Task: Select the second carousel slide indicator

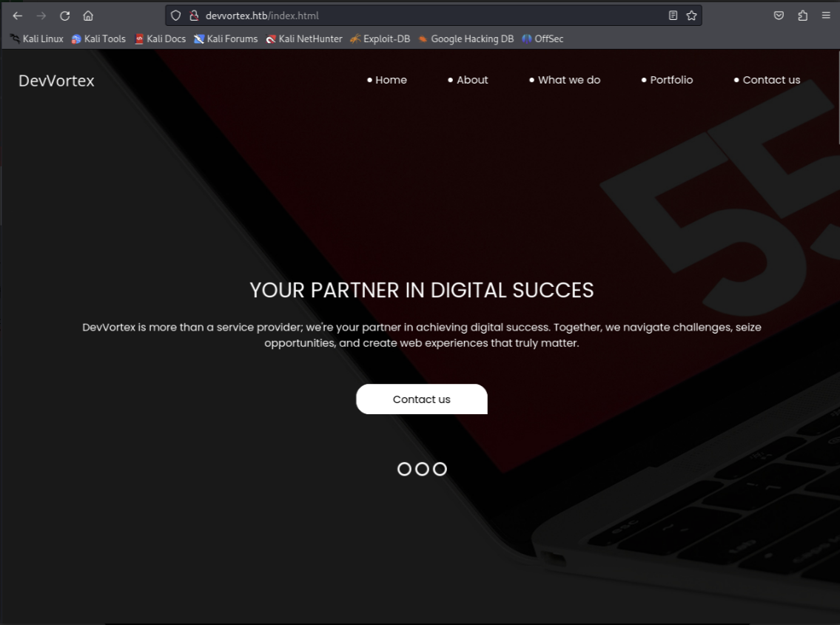Action: tap(422, 469)
